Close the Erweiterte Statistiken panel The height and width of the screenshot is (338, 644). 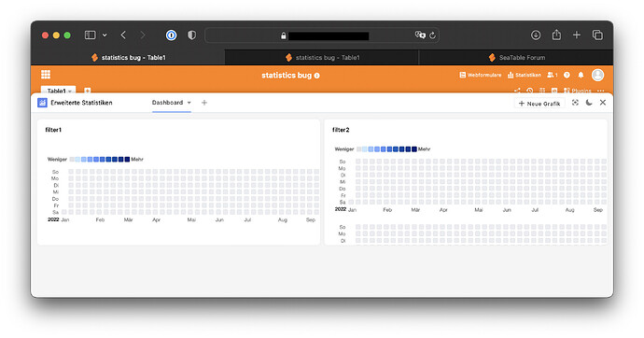tap(603, 103)
